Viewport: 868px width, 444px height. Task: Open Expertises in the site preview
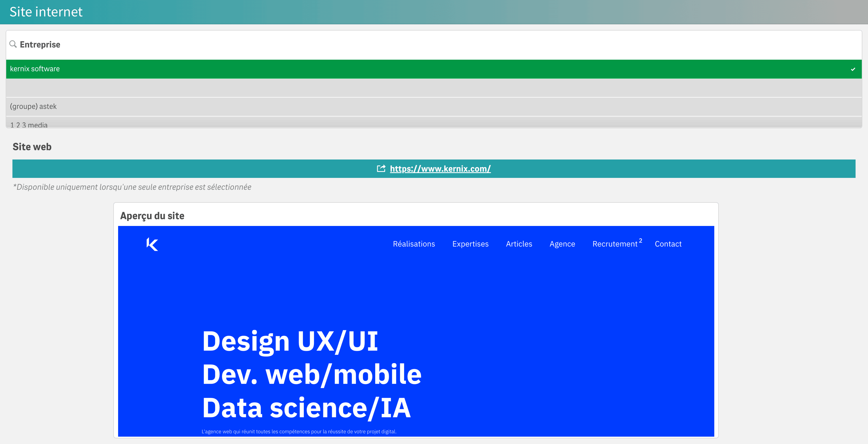470,244
